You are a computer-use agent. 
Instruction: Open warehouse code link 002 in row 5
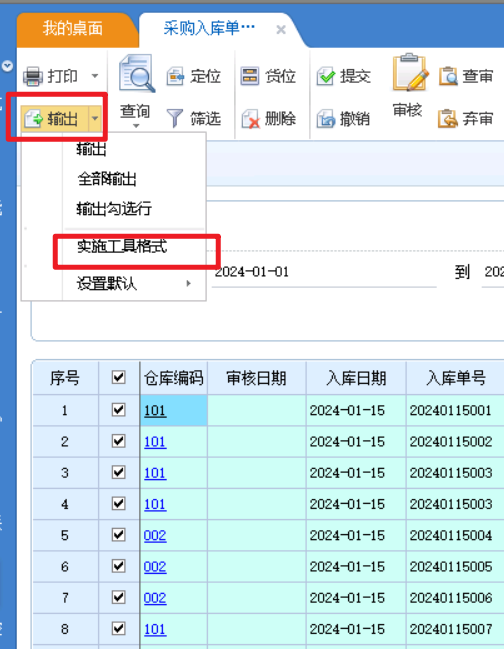point(155,536)
